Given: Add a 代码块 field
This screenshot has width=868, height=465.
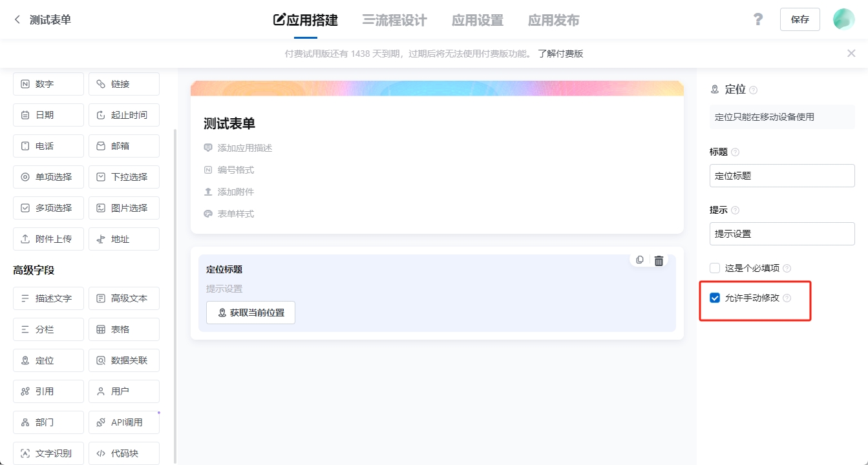Looking at the screenshot, I should click(x=123, y=453).
